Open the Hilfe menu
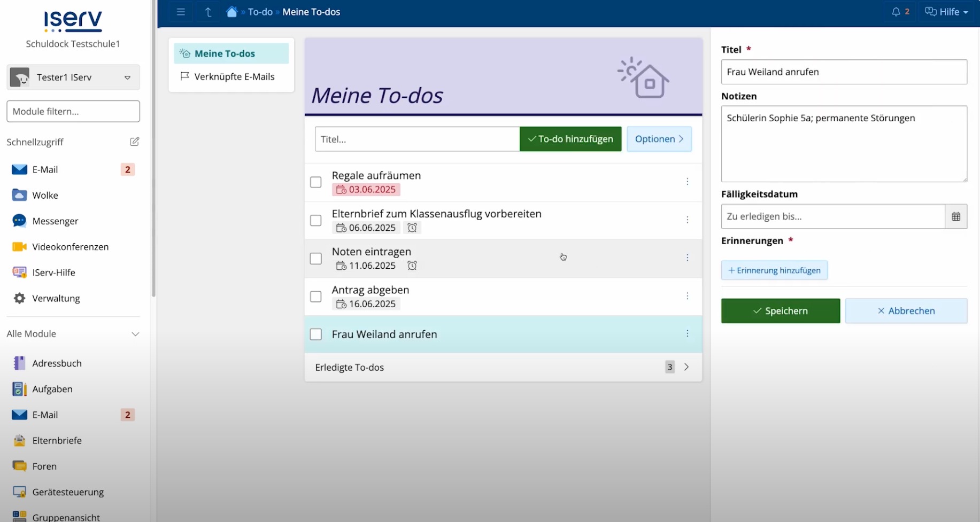Image resolution: width=980 pixels, height=522 pixels. (946, 12)
